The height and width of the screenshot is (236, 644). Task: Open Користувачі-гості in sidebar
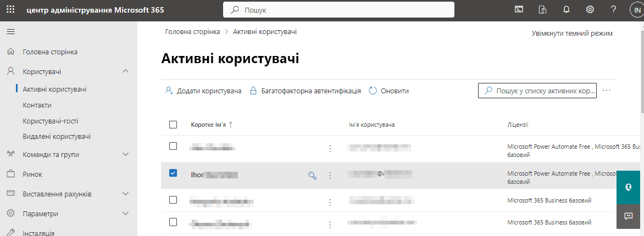click(x=51, y=121)
